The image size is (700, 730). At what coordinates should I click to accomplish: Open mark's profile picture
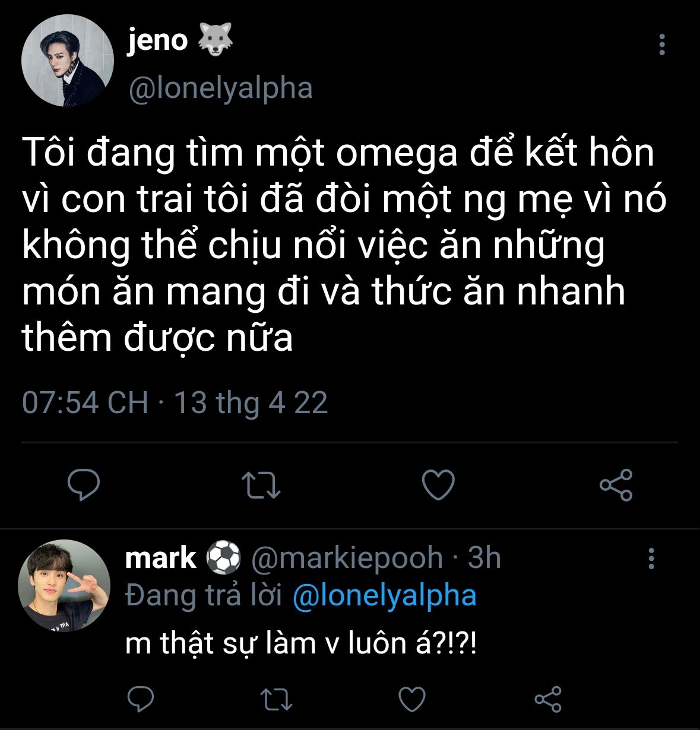coord(64,585)
